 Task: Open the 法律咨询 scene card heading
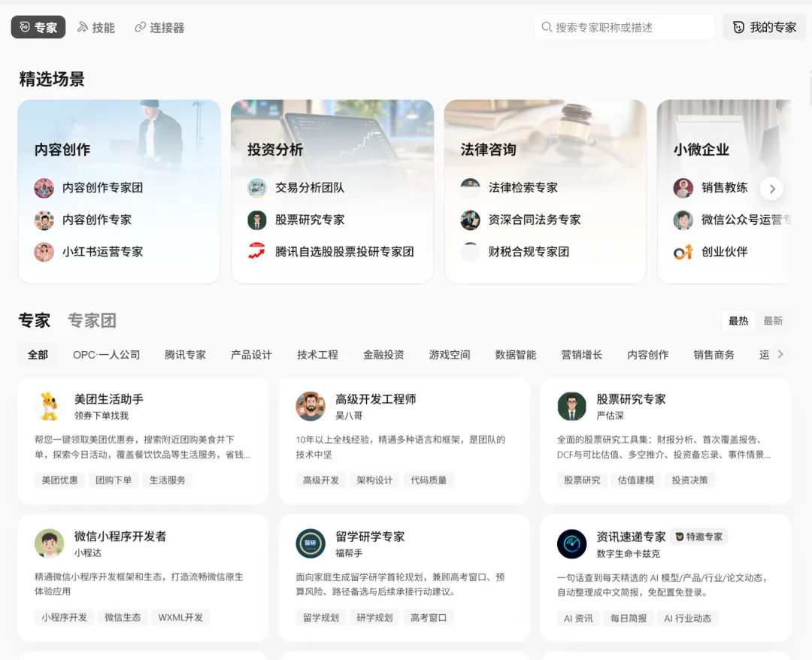489,150
